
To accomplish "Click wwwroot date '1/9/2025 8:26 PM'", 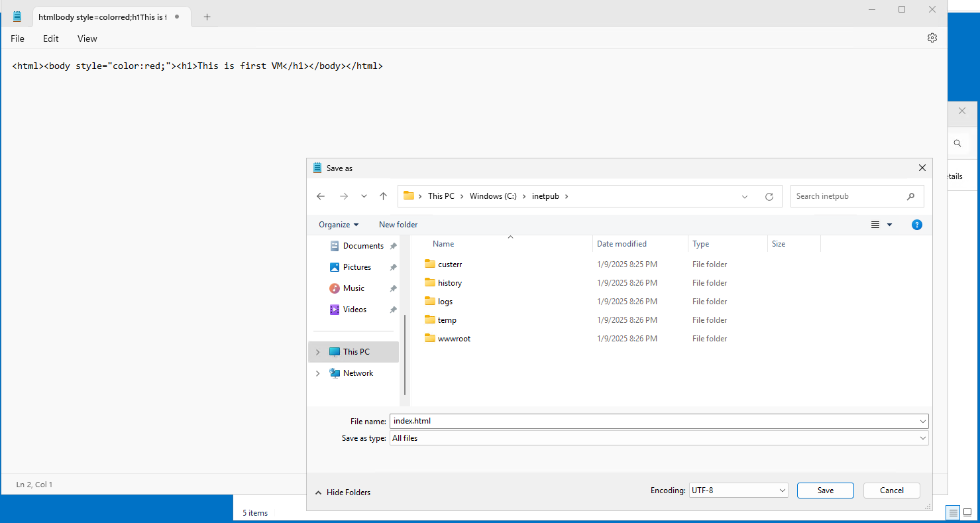I will pyautogui.click(x=627, y=338).
